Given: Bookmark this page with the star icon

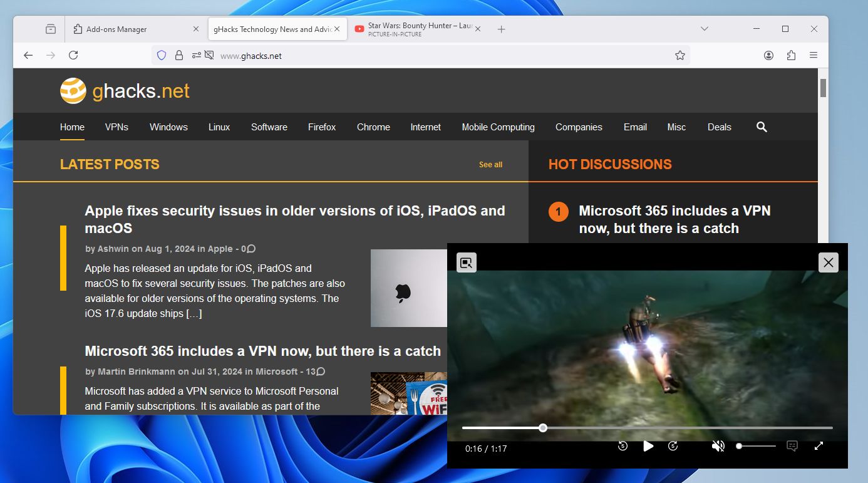Looking at the screenshot, I should tap(680, 55).
